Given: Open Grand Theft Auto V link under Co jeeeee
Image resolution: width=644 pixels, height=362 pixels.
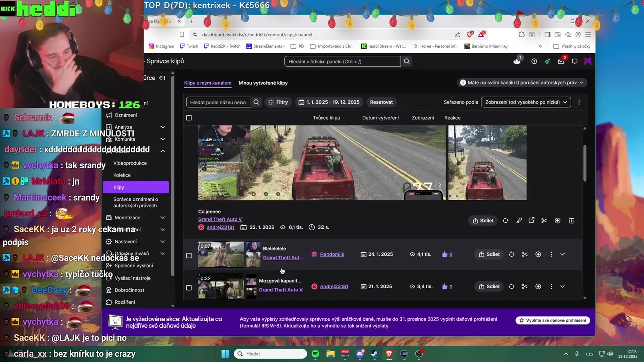Looking at the screenshot, I should (220, 219).
